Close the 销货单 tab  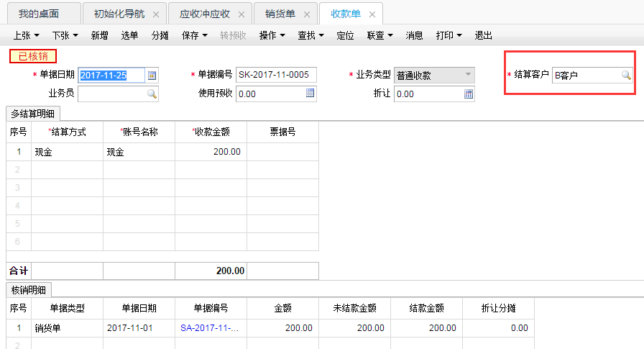pos(307,14)
